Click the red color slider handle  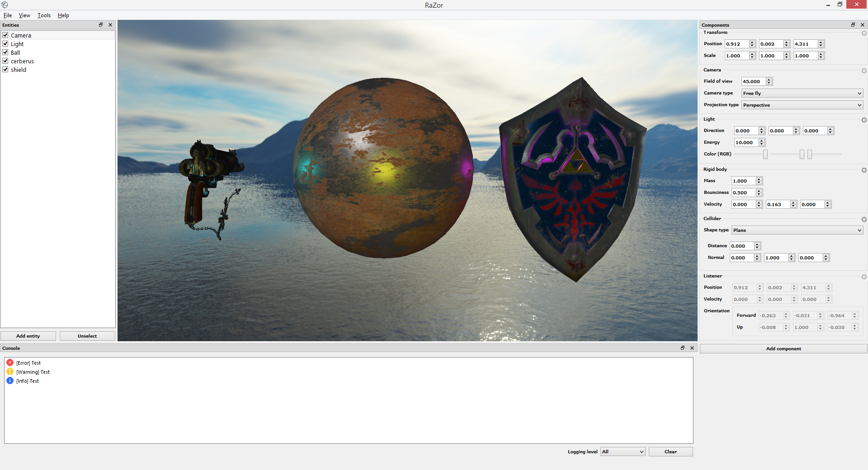click(x=765, y=154)
